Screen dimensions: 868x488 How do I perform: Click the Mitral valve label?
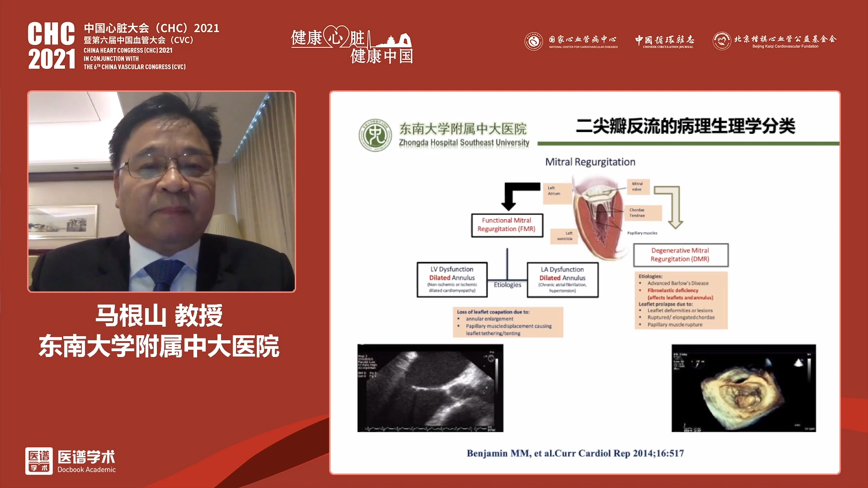point(637,187)
